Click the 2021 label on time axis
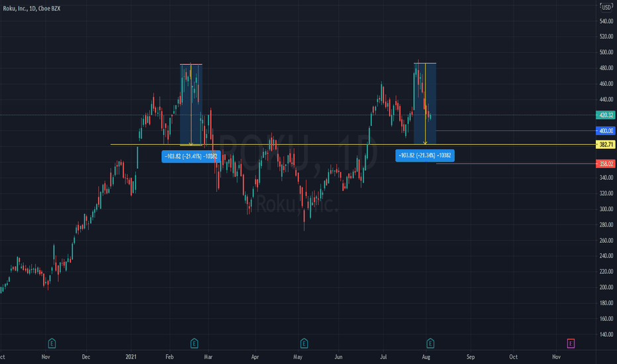Screen dimensions: 617x364 [x=131, y=357]
